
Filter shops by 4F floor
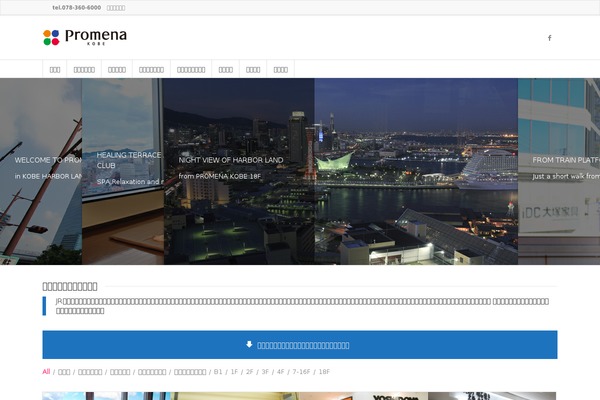(280, 372)
